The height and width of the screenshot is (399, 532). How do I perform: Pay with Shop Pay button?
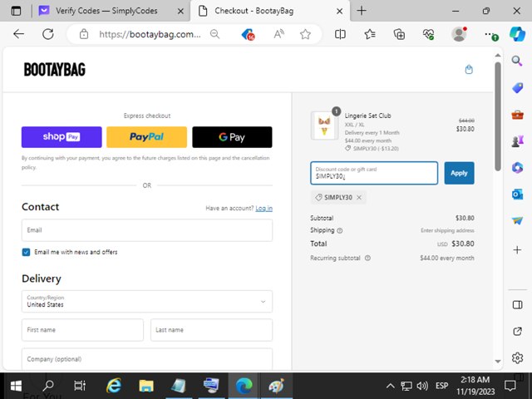62,137
